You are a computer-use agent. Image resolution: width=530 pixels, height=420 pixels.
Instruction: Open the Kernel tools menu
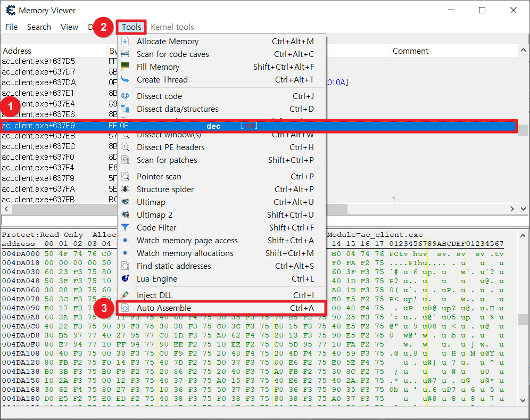(172, 27)
